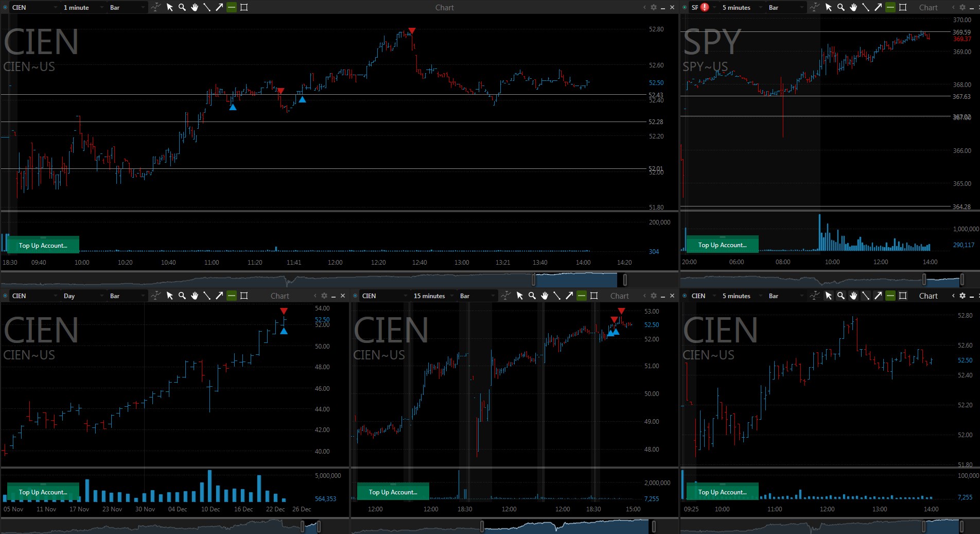Select pointer tool in CIEN 15 minutes chart
Screen dimensions: 980x534
pos(520,296)
